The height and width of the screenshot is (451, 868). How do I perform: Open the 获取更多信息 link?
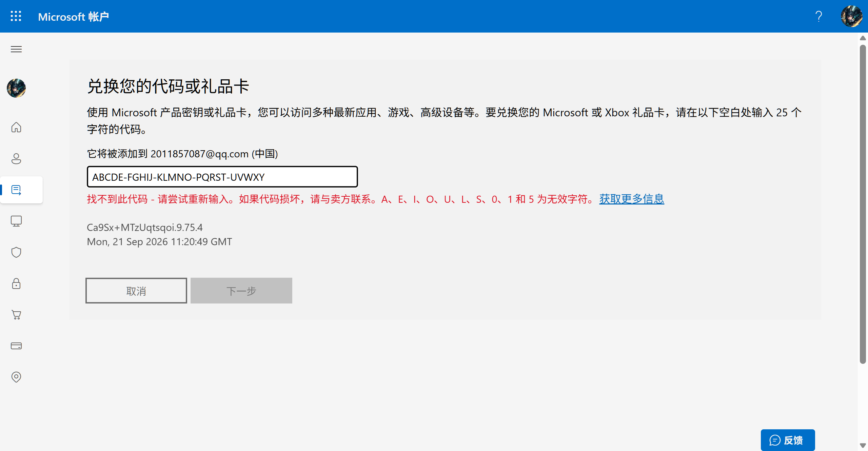(x=632, y=199)
